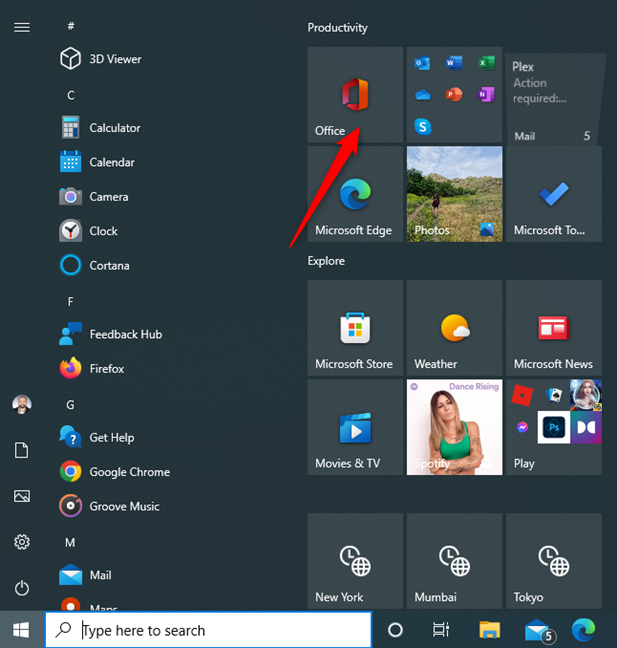
Task: Open Microsoft Edge from the taskbar
Action: [x=584, y=630]
